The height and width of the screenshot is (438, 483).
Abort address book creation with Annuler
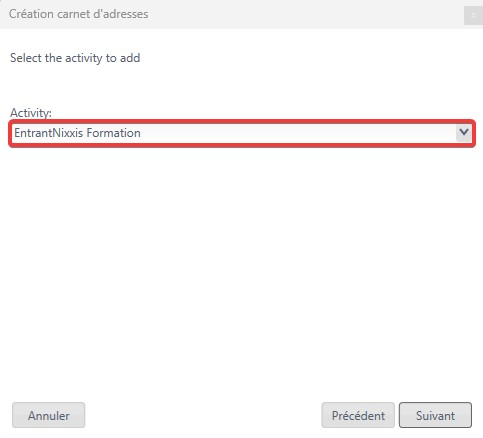pos(49,415)
